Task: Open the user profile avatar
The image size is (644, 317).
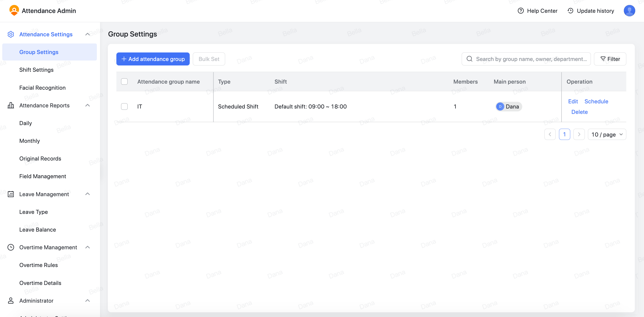Action: 629,11
